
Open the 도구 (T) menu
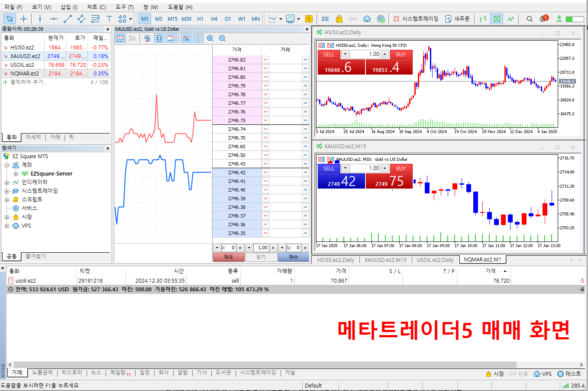tap(125, 7)
